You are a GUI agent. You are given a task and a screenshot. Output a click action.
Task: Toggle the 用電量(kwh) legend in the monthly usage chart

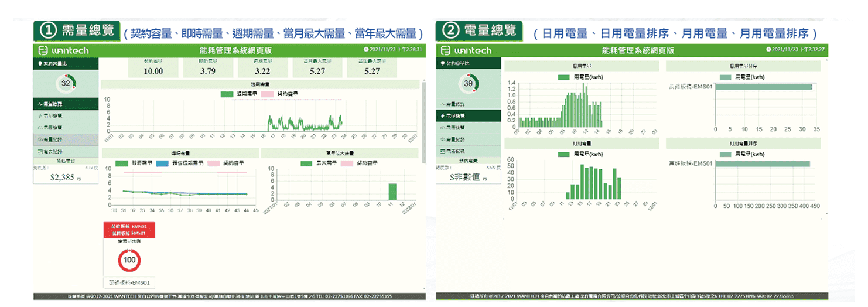tap(580, 154)
